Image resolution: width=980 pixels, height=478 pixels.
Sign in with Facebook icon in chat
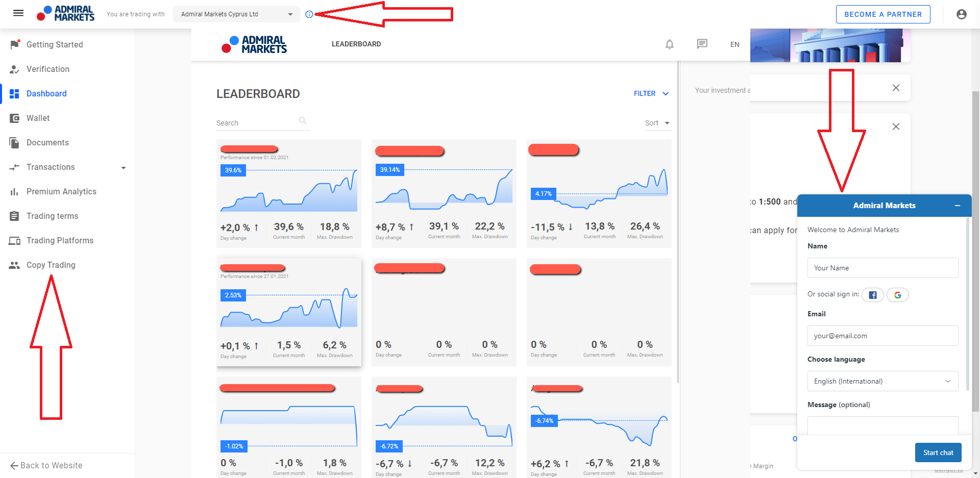click(x=873, y=295)
